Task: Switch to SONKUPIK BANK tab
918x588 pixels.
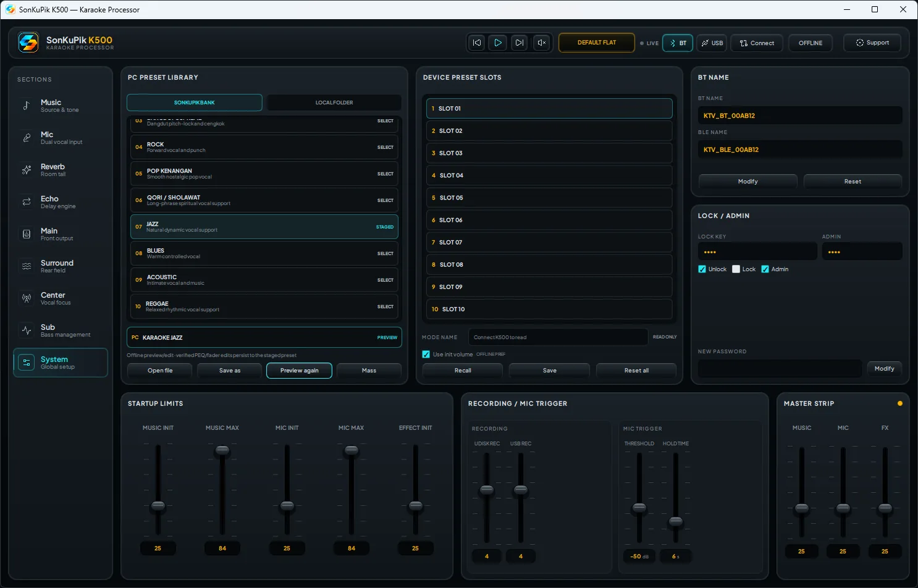Action: (195, 103)
